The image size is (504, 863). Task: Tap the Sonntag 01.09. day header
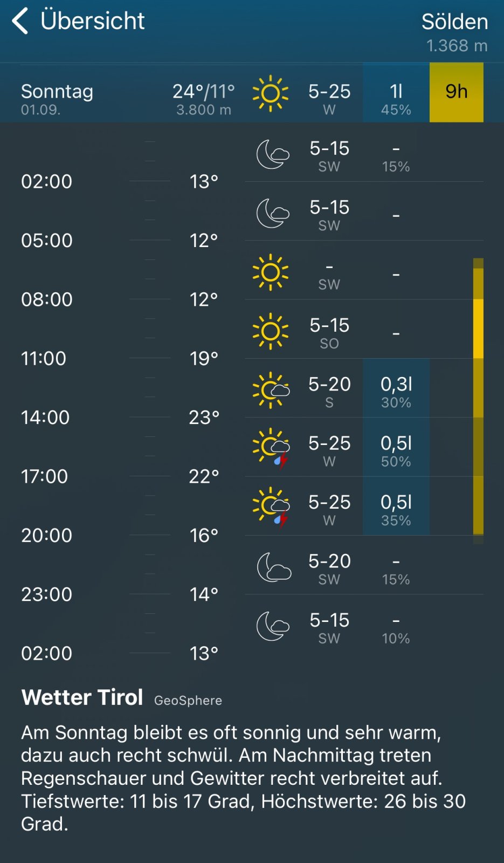57,98
